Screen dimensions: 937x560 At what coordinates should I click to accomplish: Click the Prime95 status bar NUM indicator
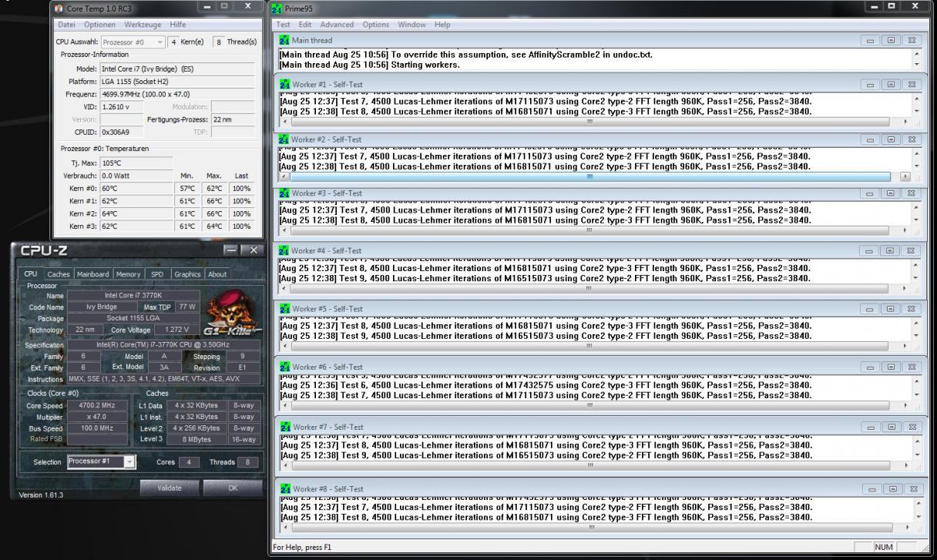click(884, 547)
